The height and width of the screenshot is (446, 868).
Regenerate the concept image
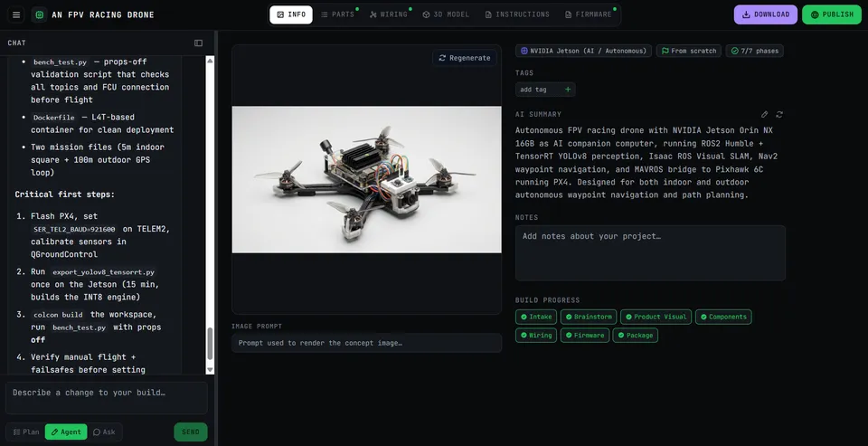click(x=465, y=58)
